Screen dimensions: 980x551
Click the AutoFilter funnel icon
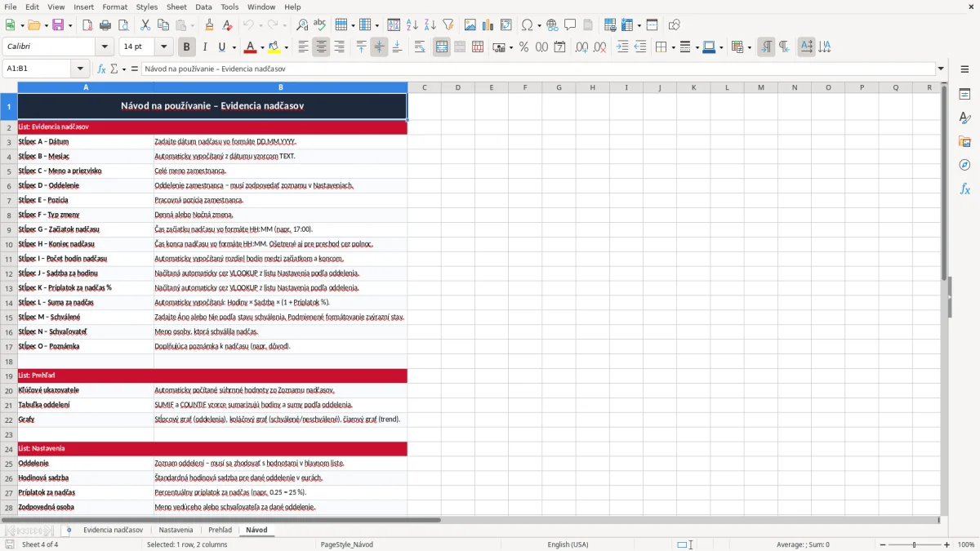point(448,25)
